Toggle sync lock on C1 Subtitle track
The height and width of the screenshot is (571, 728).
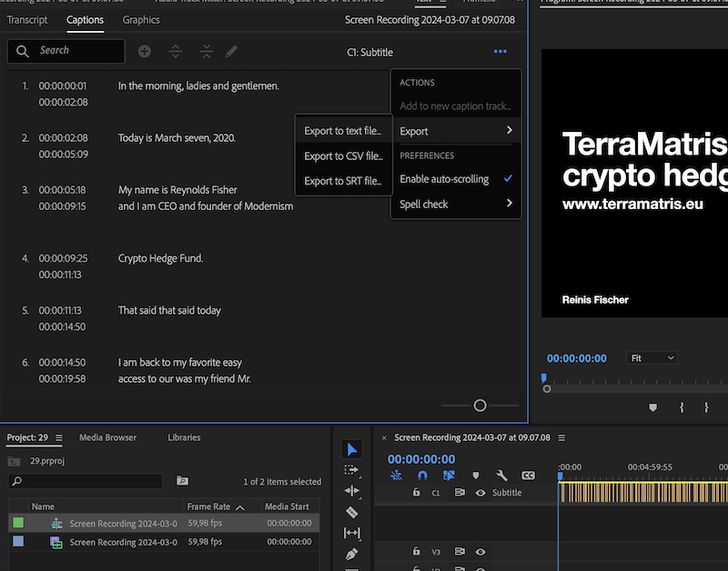click(x=460, y=493)
